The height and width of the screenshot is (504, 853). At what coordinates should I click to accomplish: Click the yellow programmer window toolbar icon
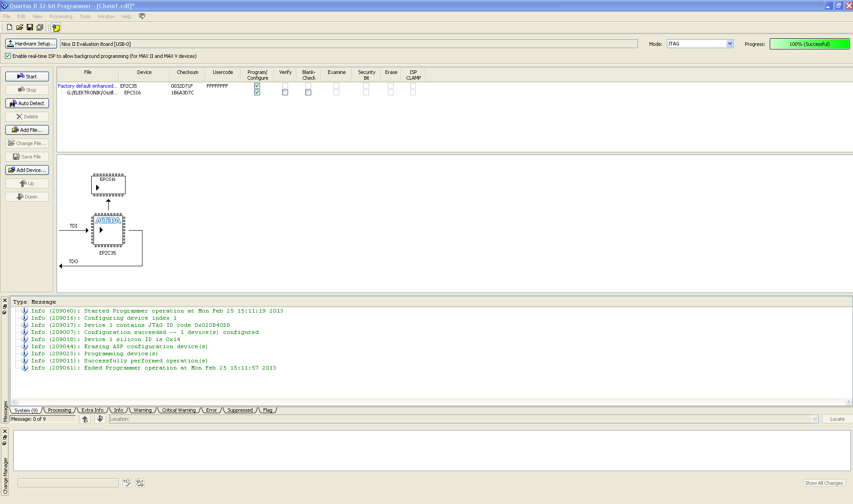coord(56,28)
